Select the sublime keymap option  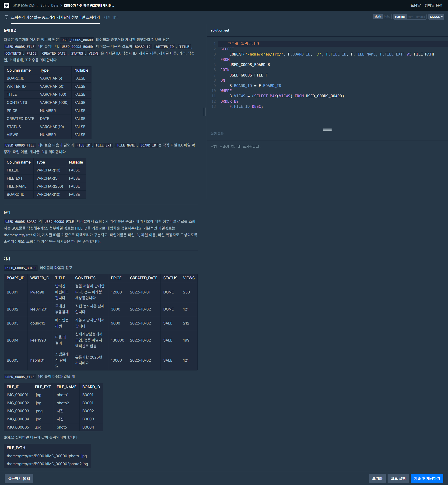pyautogui.click(x=400, y=17)
